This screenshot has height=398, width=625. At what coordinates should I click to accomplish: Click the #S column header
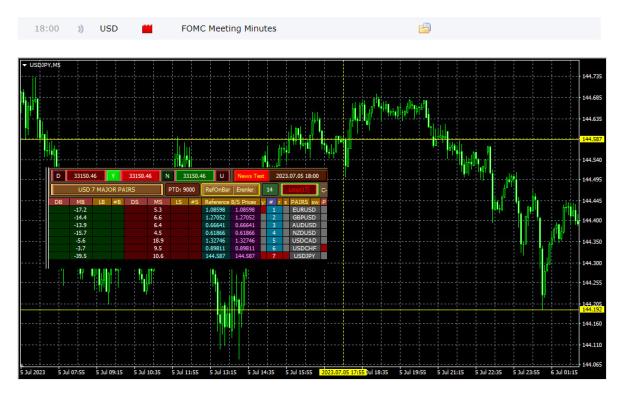click(x=195, y=202)
